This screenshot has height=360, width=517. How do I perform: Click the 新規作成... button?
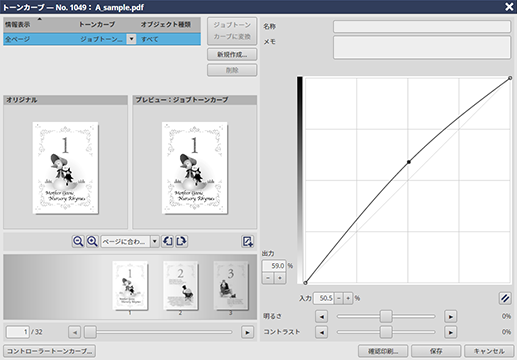[232, 54]
